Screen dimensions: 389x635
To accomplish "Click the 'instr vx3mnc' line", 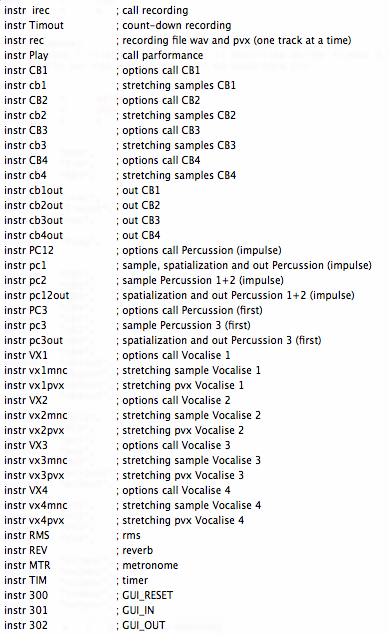I will (36, 460).
